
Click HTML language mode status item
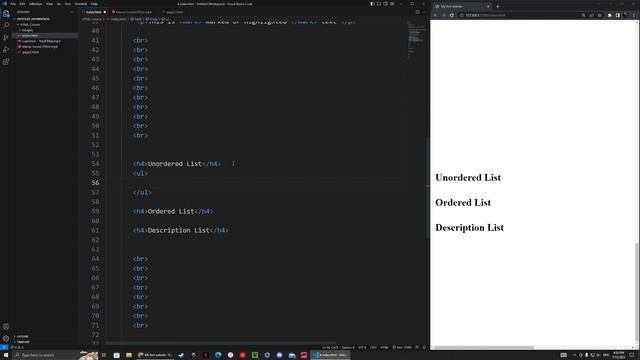coord(384,348)
